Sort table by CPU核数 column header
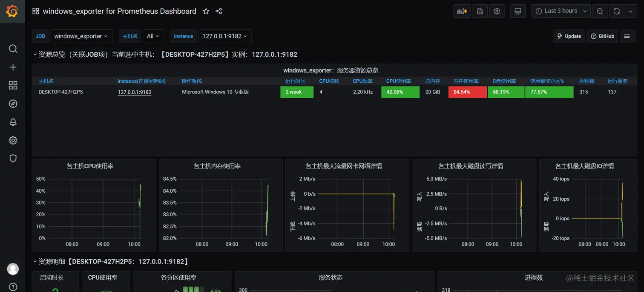644x292 pixels. click(329, 81)
